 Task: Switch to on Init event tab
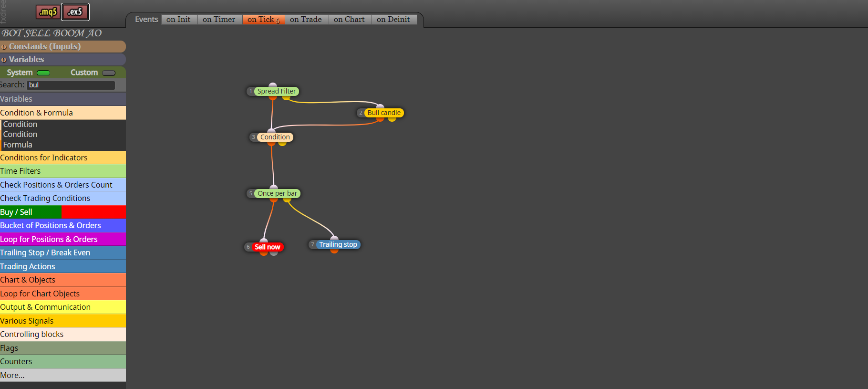(179, 20)
